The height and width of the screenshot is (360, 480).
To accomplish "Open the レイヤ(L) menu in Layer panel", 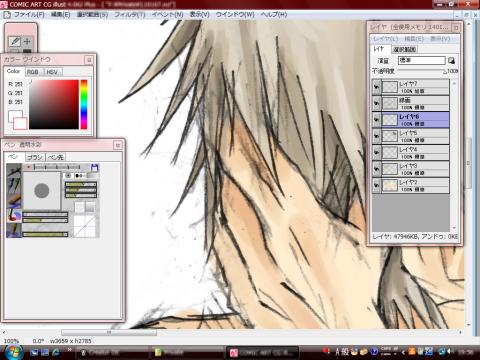I will pyautogui.click(x=386, y=39).
